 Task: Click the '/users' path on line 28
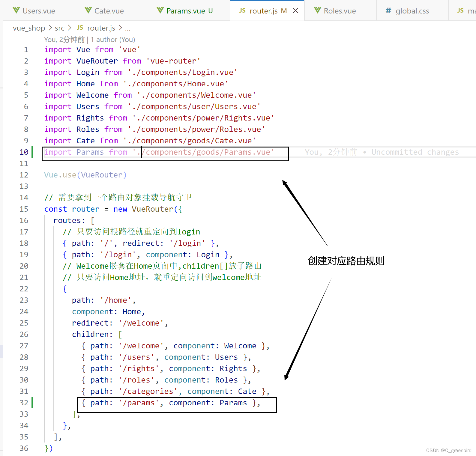pyautogui.click(x=136, y=357)
